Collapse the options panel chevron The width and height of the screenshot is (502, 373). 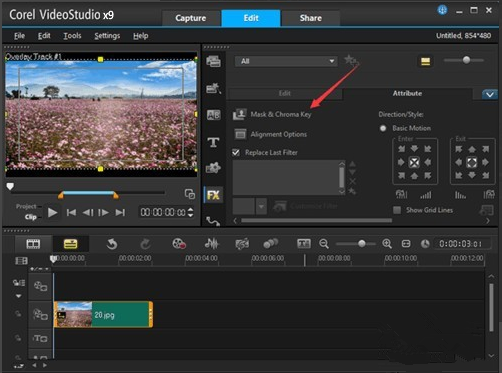490,95
